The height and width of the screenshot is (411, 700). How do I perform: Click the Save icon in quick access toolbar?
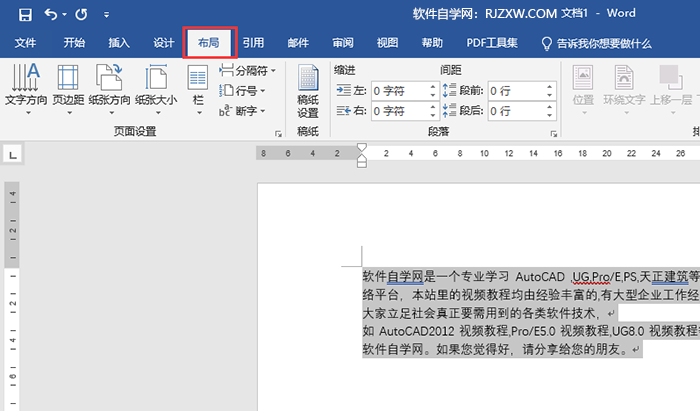(x=25, y=15)
